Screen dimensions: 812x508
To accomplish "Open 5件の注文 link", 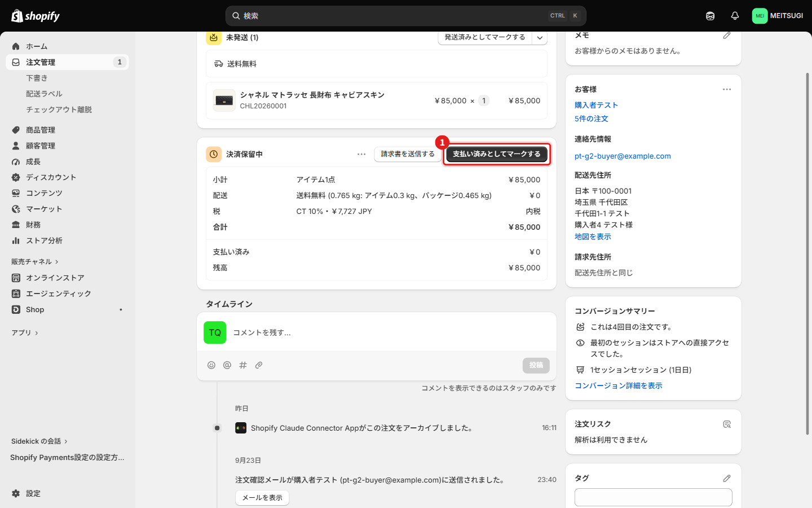I will click(591, 119).
